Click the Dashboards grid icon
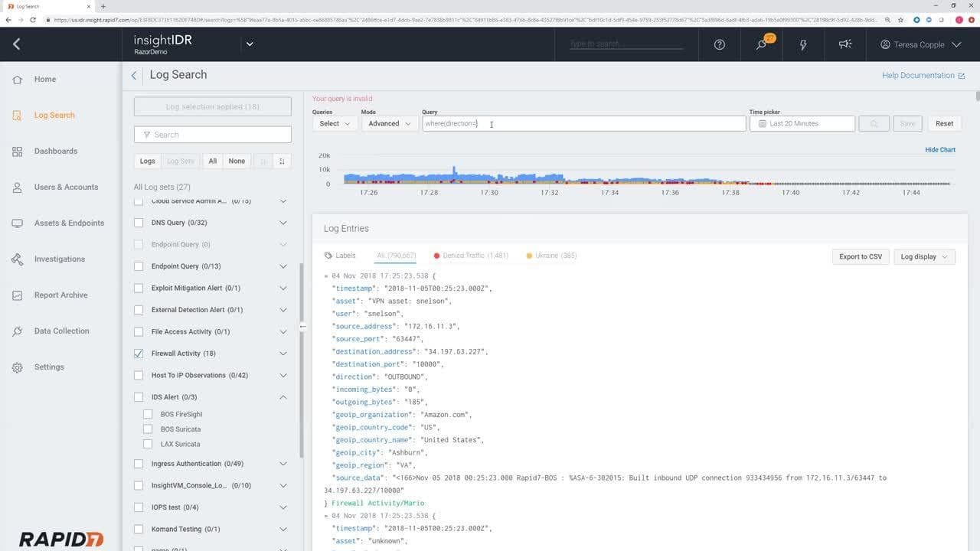Viewport: 980px width, 551px height. point(17,151)
